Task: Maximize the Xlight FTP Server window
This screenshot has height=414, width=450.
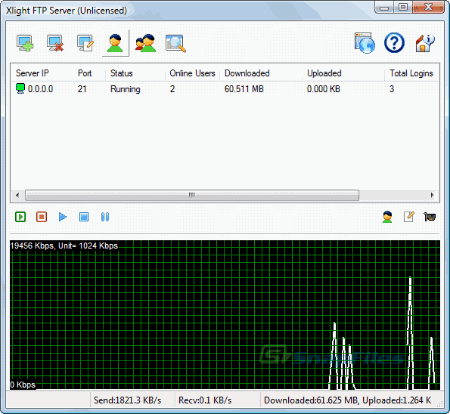Action: (x=403, y=7)
